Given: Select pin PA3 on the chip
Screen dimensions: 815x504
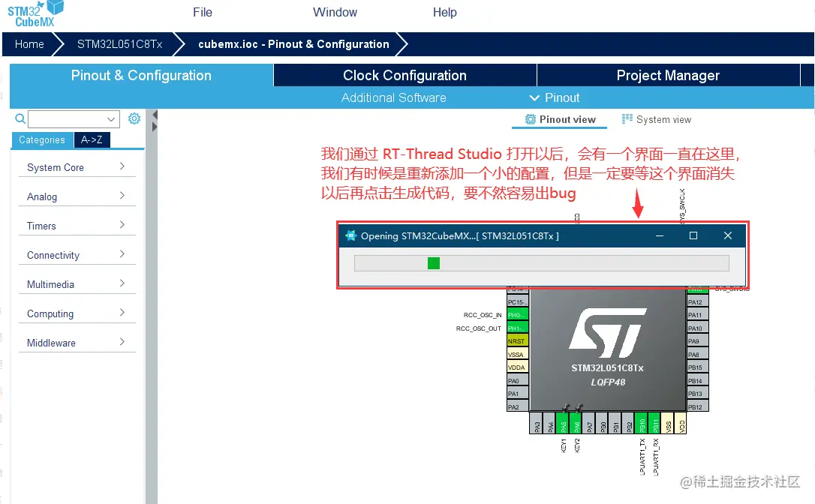Looking at the screenshot, I should [537, 424].
